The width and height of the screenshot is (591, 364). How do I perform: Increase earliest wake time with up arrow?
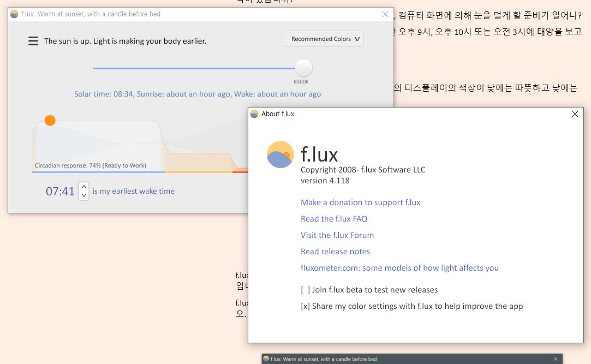pos(84,187)
